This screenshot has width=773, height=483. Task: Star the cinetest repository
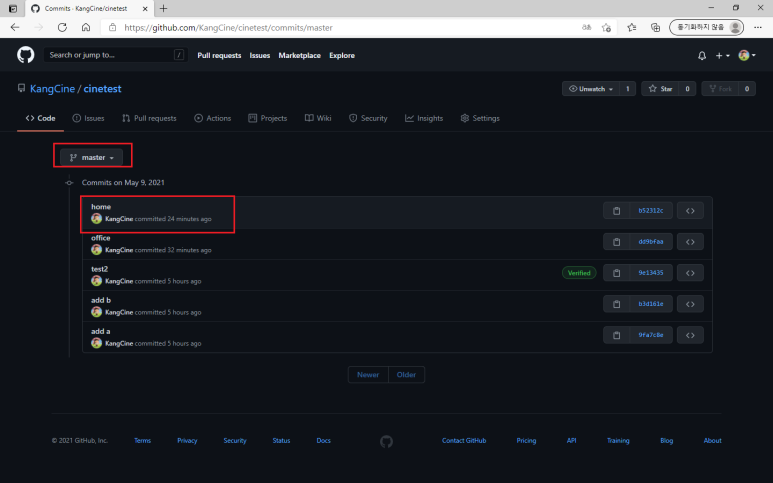tap(661, 89)
